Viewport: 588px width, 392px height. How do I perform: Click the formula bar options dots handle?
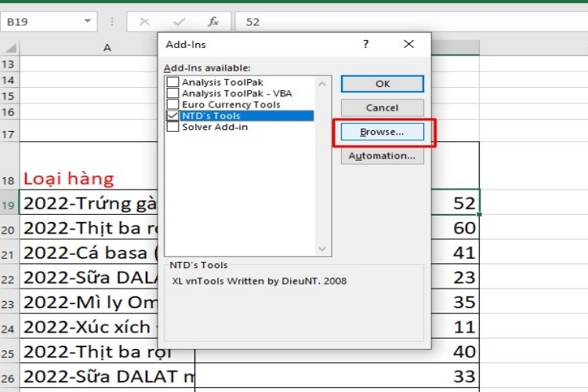coord(112,22)
